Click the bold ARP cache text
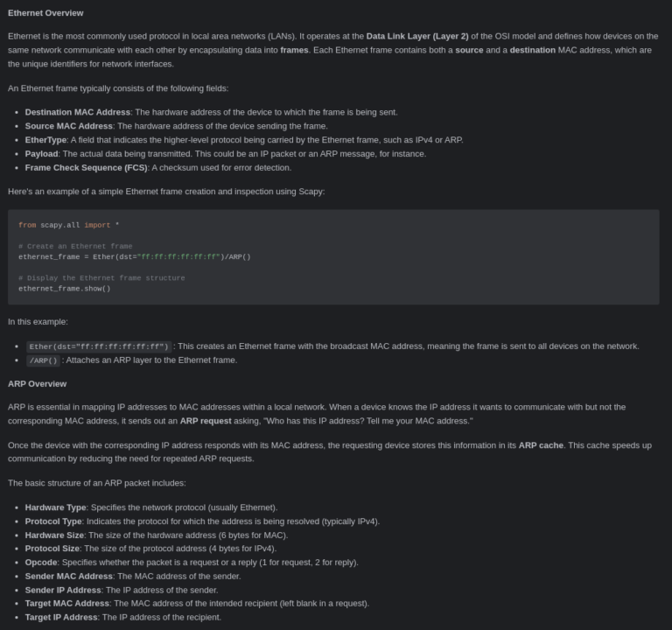672x630 pixels. point(540,445)
